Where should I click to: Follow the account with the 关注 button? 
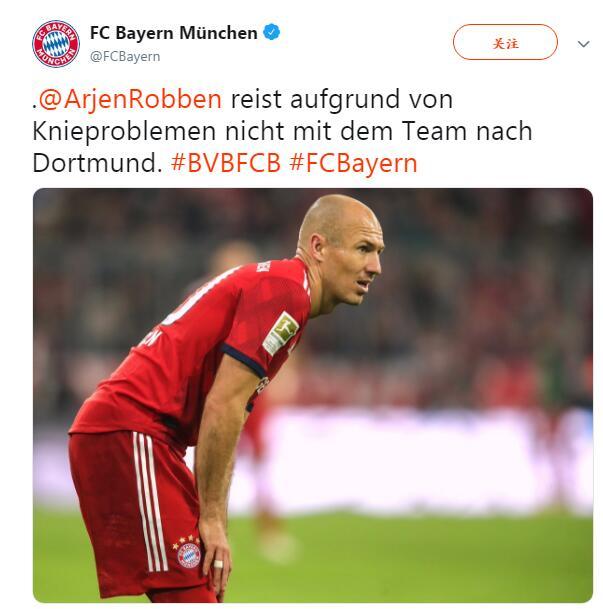pyautogui.click(x=505, y=42)
